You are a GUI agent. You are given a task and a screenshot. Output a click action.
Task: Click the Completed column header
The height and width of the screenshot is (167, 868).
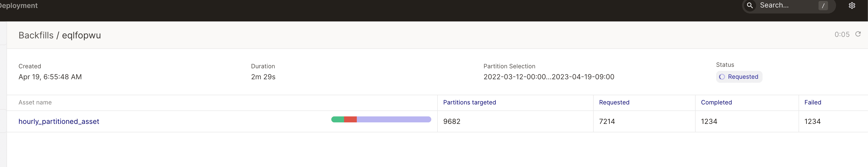click(x=716, y=102)
